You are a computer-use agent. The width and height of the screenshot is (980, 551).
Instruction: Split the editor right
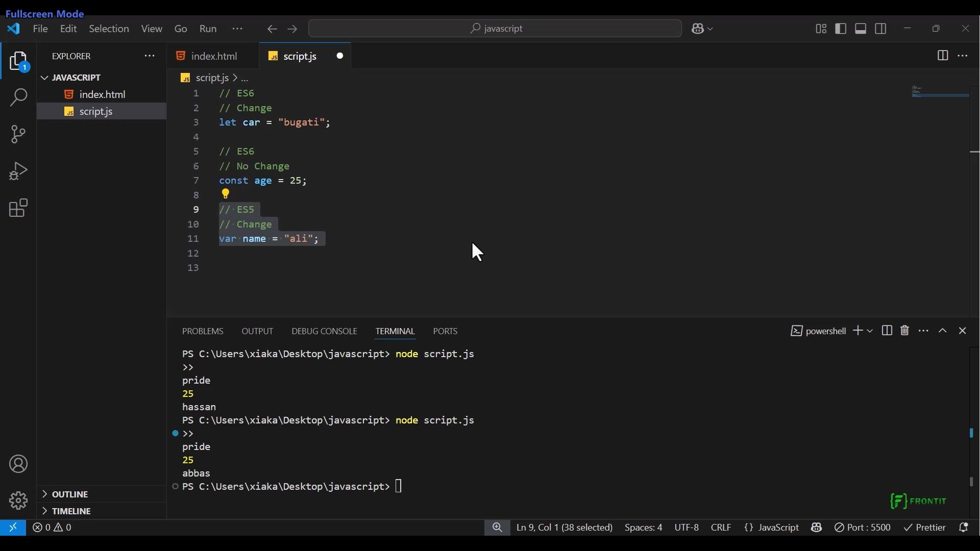pos(942,56)
